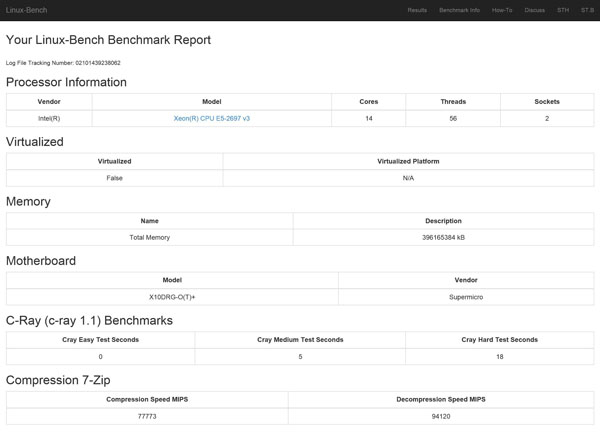Image resolution: width=600 pixels, height=434 pixels.
Task: Select the X10DRG-O(T)+ model cell
Action: tap(172, 297)
